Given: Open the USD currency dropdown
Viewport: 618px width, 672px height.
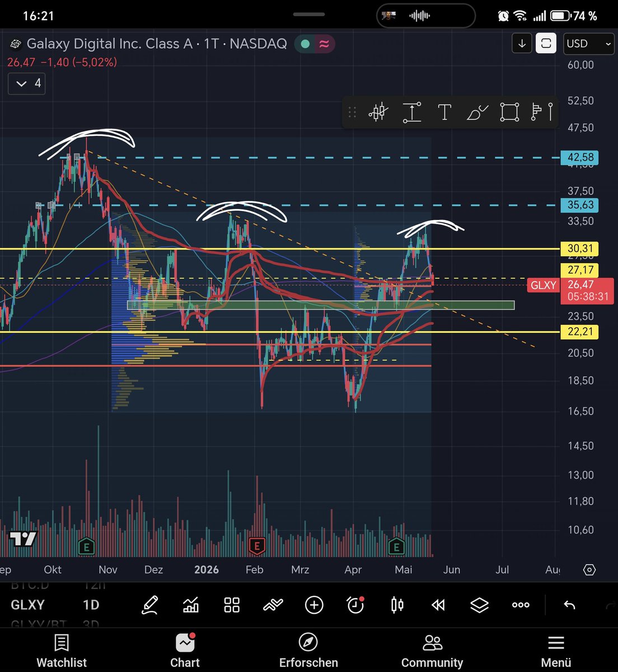Looking at the screenshot, I should (x=589, y=44).
